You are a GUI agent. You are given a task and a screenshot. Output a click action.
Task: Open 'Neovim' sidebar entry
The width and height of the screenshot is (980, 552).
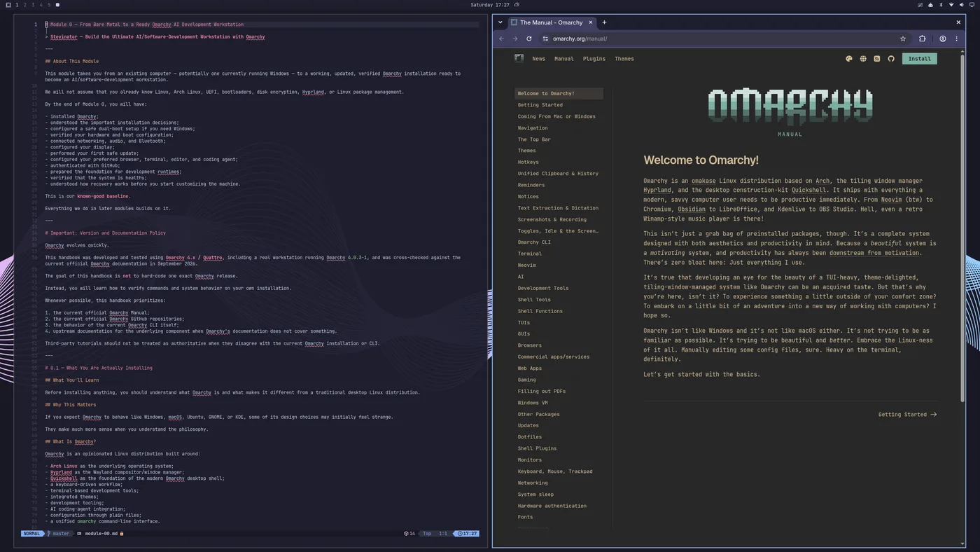click(527, 265)
